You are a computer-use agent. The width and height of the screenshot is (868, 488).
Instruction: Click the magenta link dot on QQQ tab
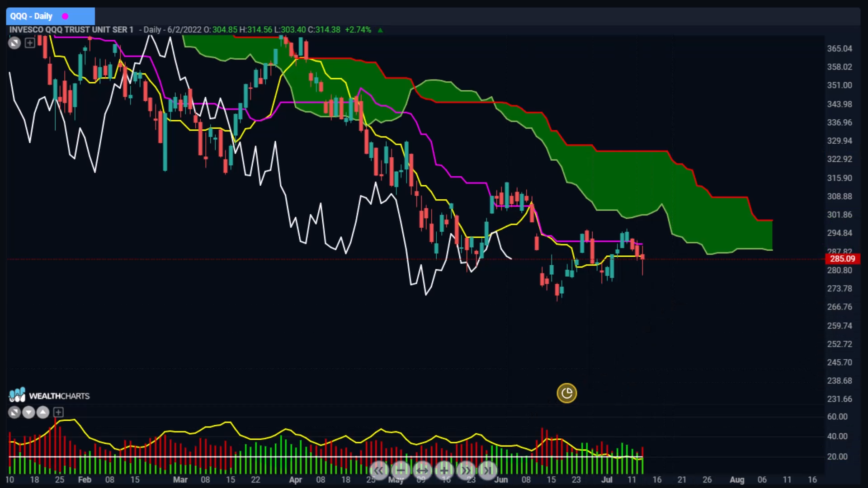click(65, 16)
